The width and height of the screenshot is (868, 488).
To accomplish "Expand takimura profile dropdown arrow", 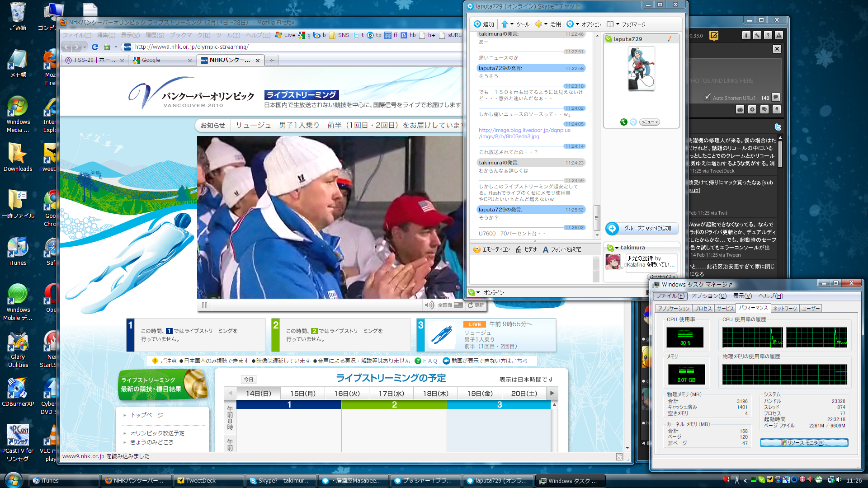I will coord(617,248).
